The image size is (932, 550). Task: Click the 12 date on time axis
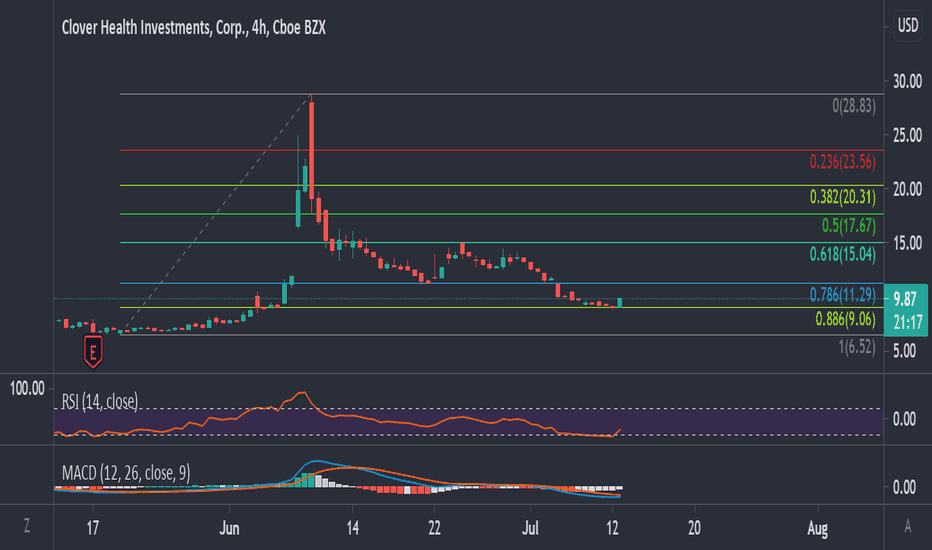pyautogui.click(x=612, y=528)
